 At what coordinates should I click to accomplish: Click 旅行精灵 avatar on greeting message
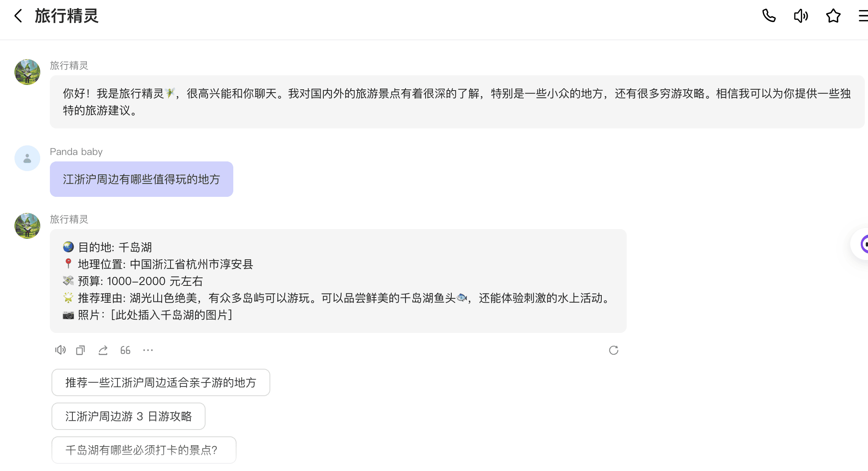(x=27, y=72)
